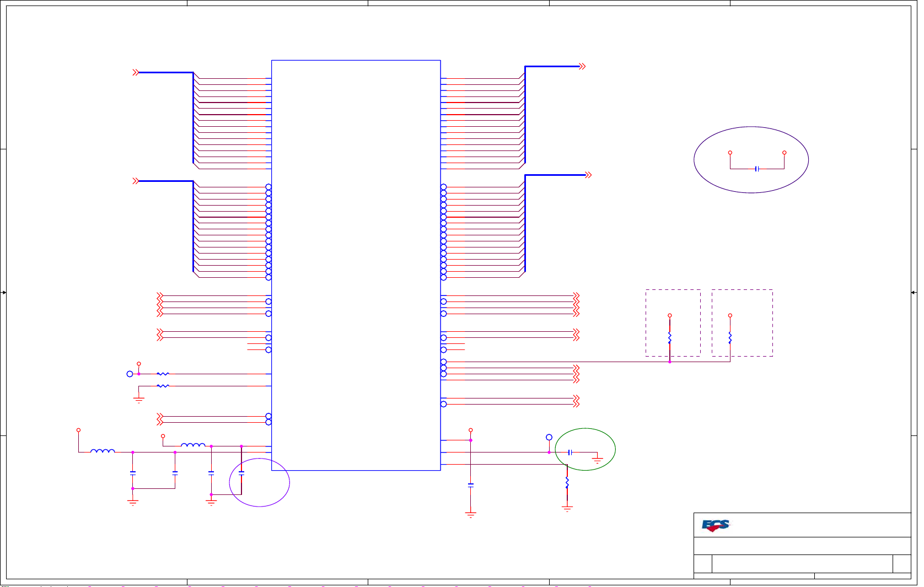Select the far-left inductor symbol
This screenshot has width=924, height=587.
click(103, 451)
